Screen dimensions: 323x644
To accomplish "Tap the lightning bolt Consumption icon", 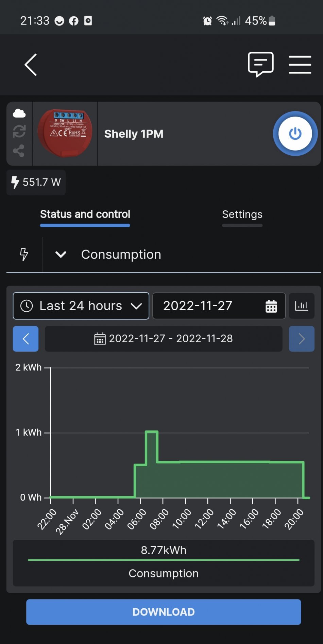I will [x=24, y=254].
